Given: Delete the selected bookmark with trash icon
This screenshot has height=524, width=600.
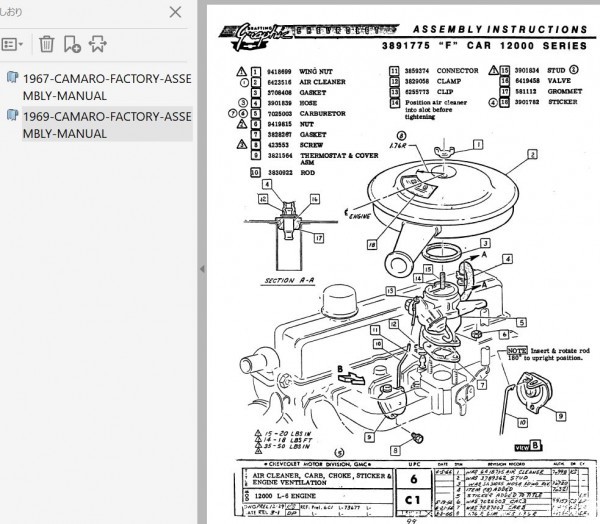Looking at the screenshot, I should tap(47, 44).
